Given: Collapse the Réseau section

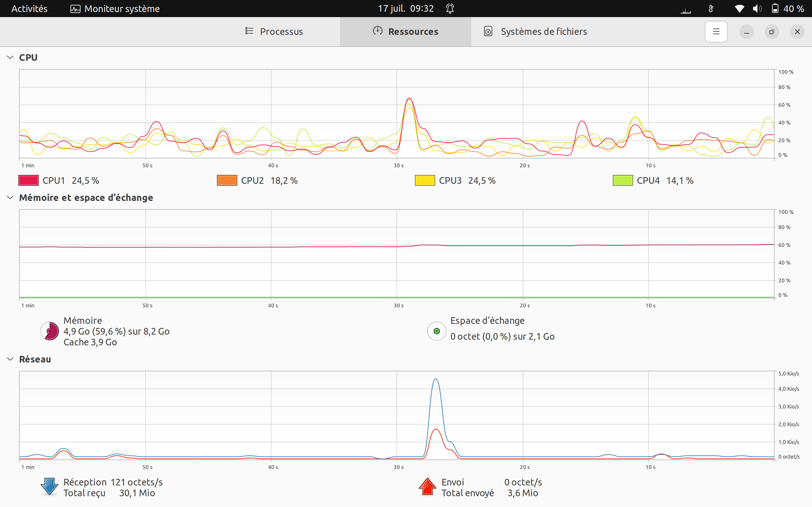Looking at the screenshot, I should tap(10, 359).
